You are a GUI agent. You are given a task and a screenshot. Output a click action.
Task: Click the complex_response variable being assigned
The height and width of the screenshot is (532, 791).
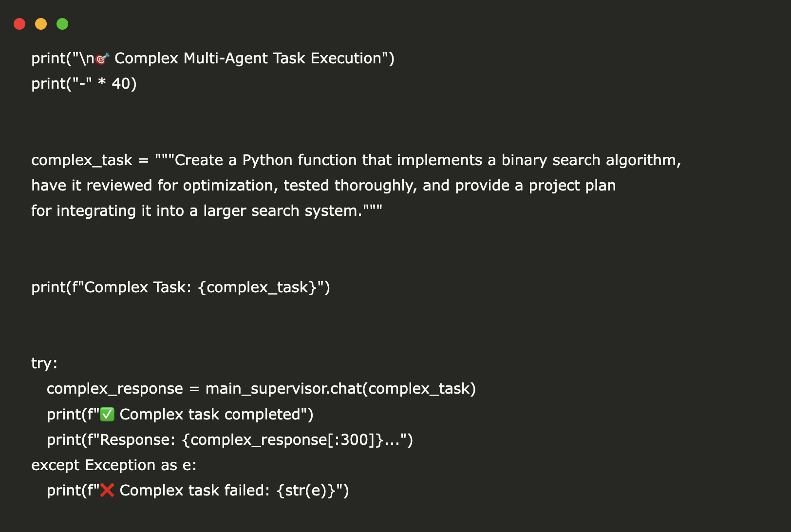(114, 389)
